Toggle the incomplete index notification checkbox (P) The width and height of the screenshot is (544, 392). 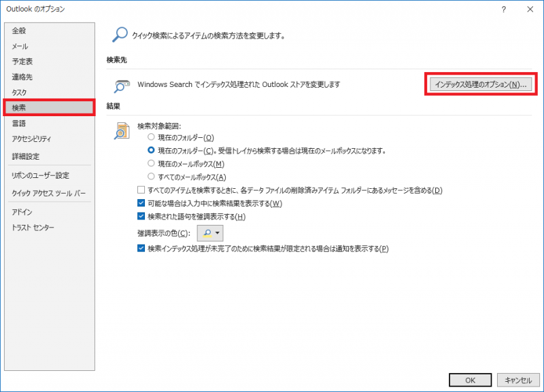[x=141, y=249]
